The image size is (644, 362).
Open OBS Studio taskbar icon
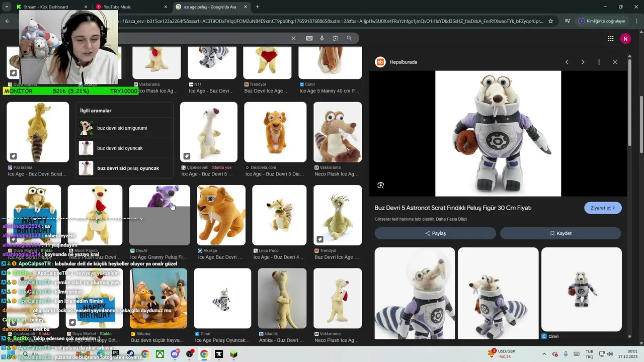point(190,354)
